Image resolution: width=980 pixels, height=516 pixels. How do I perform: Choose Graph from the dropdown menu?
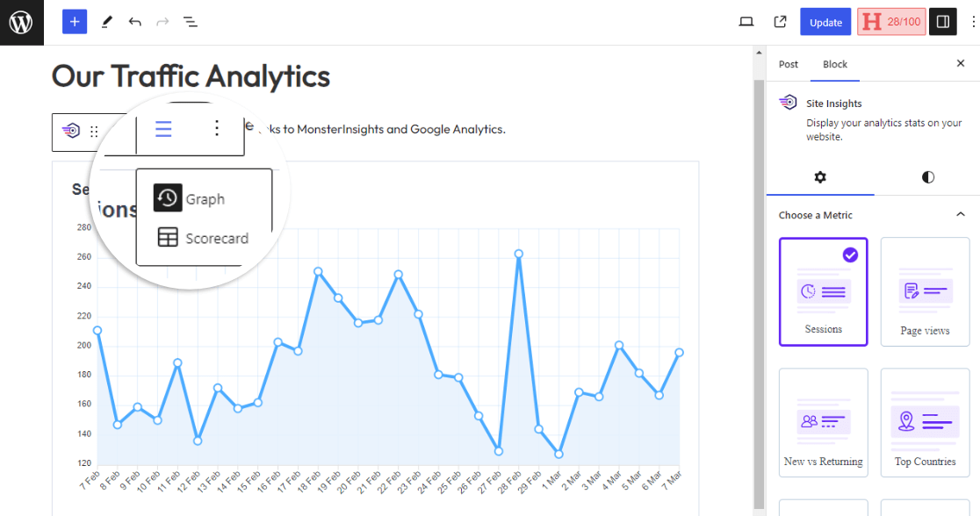click(x=204, y=199)
